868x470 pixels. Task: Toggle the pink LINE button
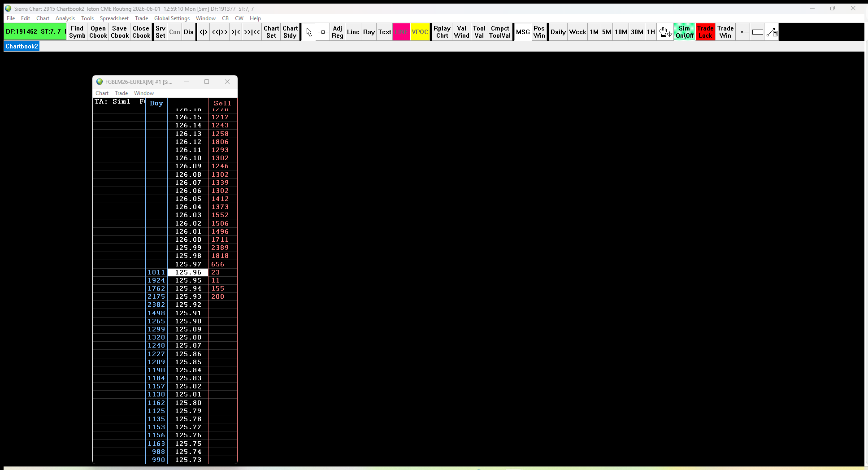[401, 32]
